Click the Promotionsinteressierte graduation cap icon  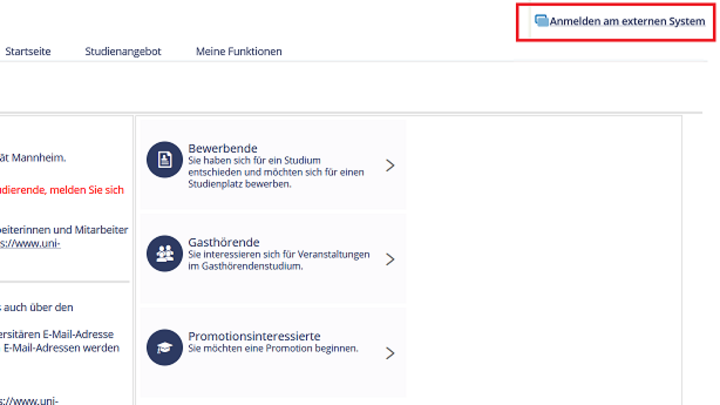[x=164, y=347]
